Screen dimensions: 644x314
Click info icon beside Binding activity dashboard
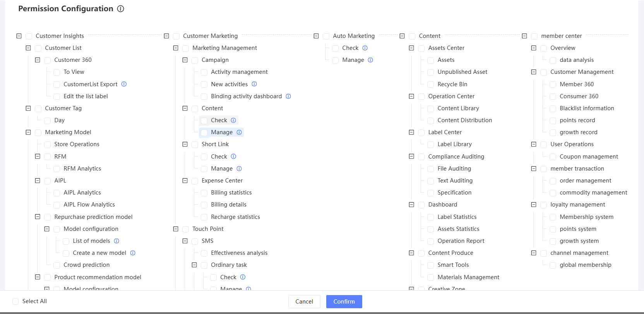point(288,96)
